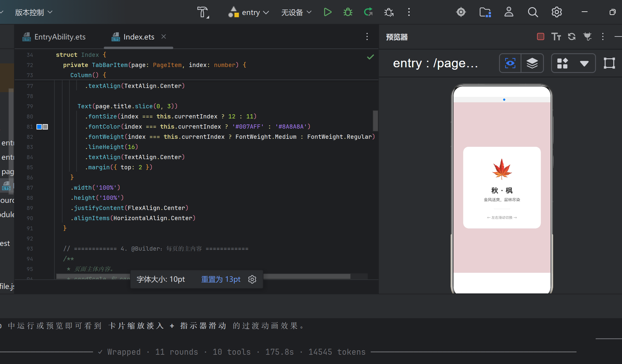
Task: Click the hot reload refresh icon
Action: [x=368, y=12]
